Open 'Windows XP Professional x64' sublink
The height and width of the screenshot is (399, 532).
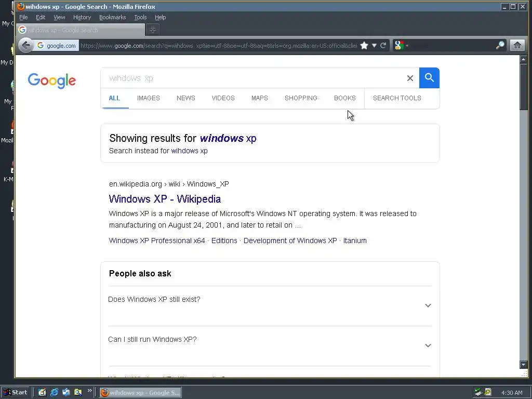157,241
